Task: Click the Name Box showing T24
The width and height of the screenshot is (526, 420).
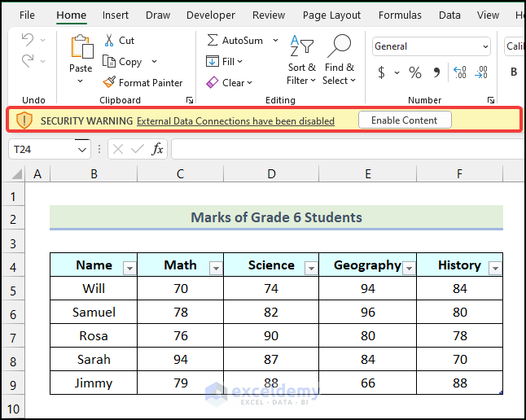Action: [45, 150]
